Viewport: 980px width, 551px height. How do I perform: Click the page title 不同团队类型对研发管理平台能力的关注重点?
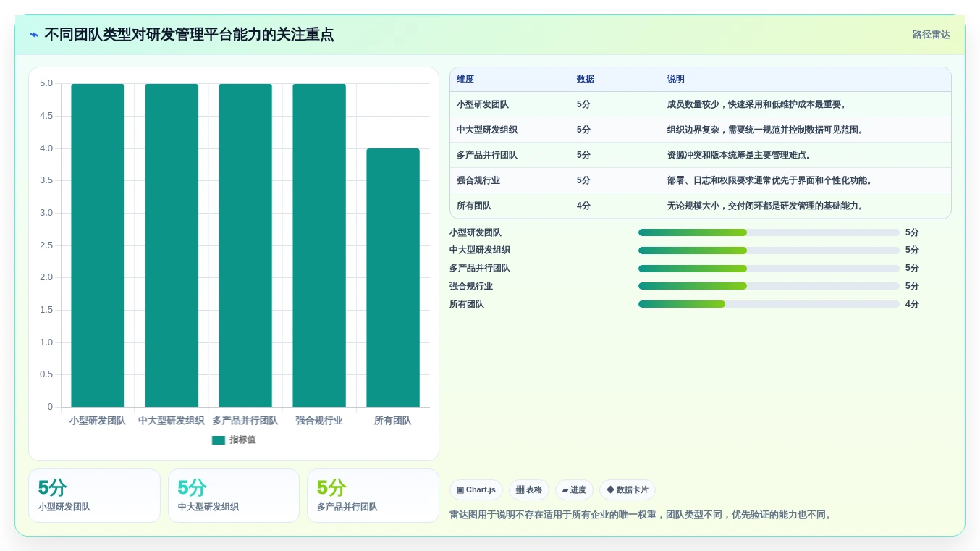pos(190,35)
